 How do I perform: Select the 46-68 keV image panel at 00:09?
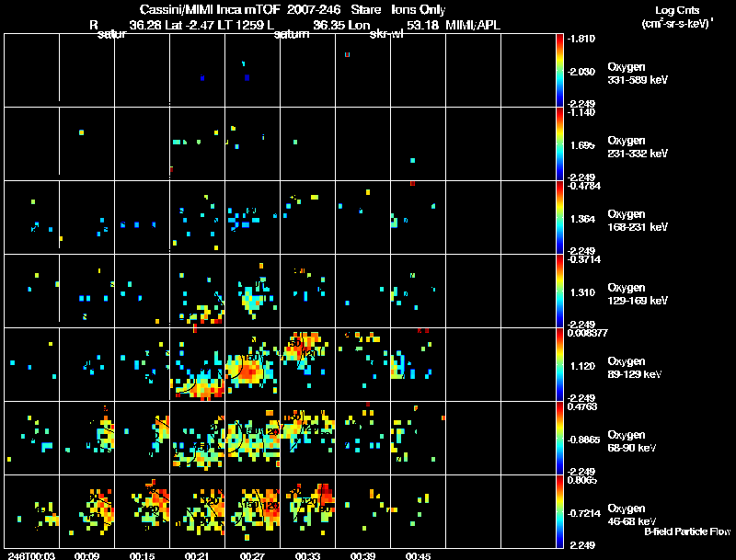86,511
